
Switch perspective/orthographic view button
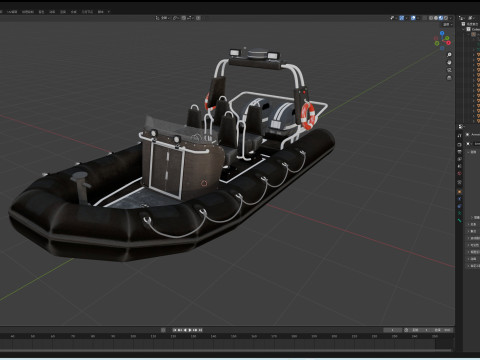pos(449,78)
